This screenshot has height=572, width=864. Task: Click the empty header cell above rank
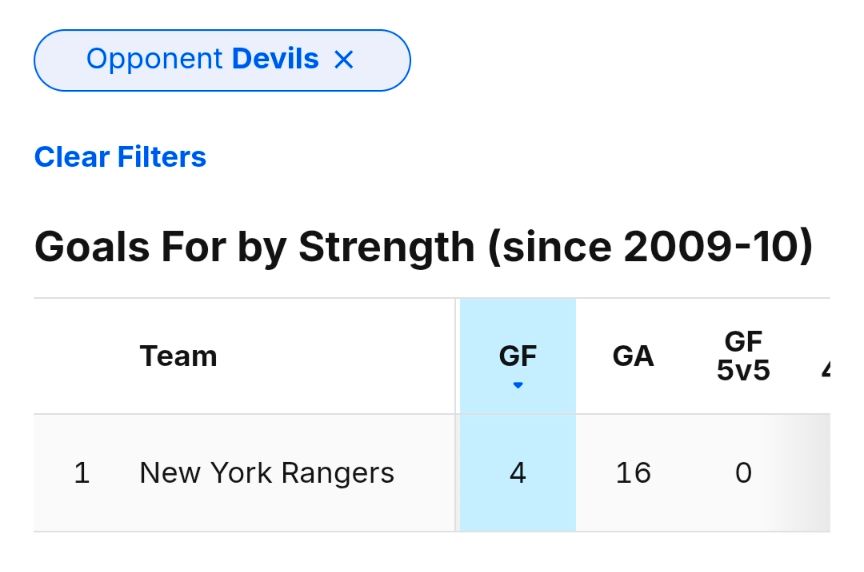click(82, 356)
